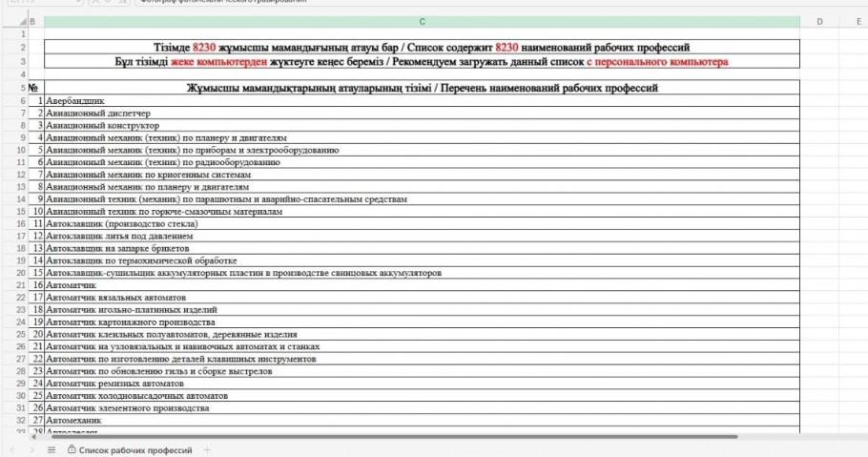Viewport: 868px width, 457px height.
Task: Select the cell Автоматчик вязальных автоматов
Action: point(422,298)
